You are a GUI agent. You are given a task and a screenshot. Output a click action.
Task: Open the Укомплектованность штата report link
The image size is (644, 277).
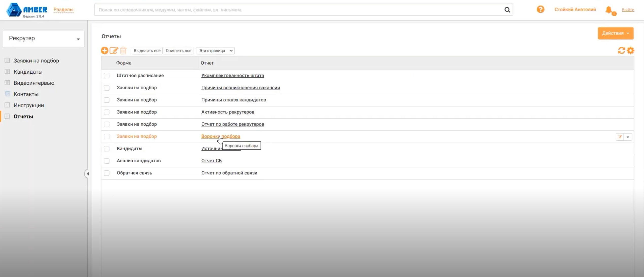(233, 75)
